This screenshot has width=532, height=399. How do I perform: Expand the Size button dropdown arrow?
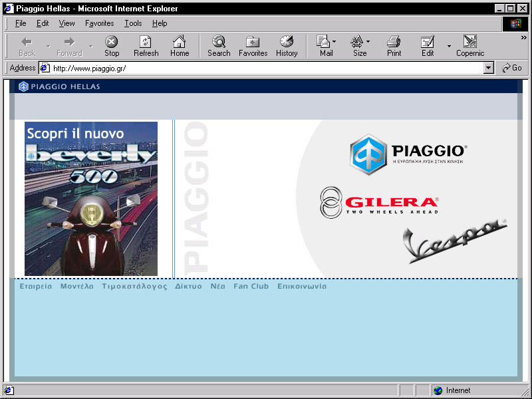[x=368, y=41]
